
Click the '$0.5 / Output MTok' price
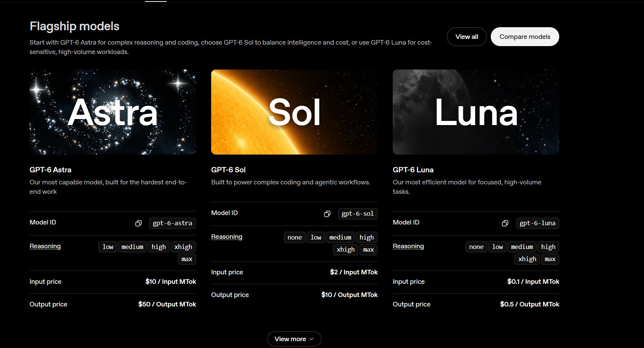coord(530,304)
